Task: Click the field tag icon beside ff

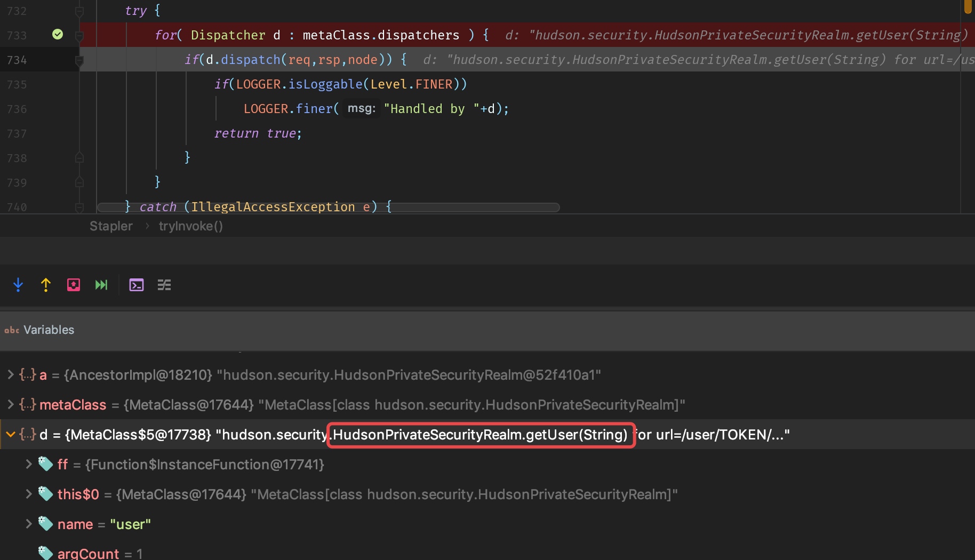Action: click(46, 464)
